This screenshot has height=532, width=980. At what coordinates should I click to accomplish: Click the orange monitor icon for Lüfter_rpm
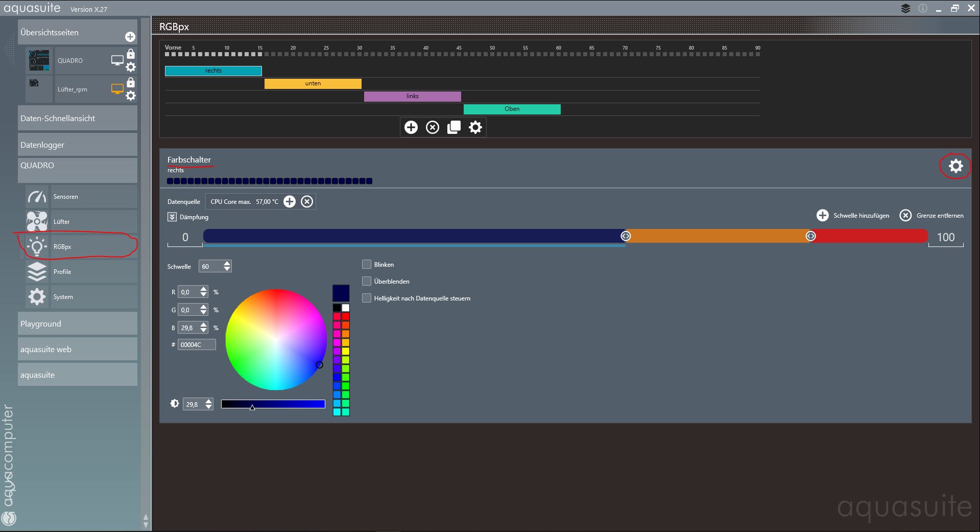tap(117, 89)
